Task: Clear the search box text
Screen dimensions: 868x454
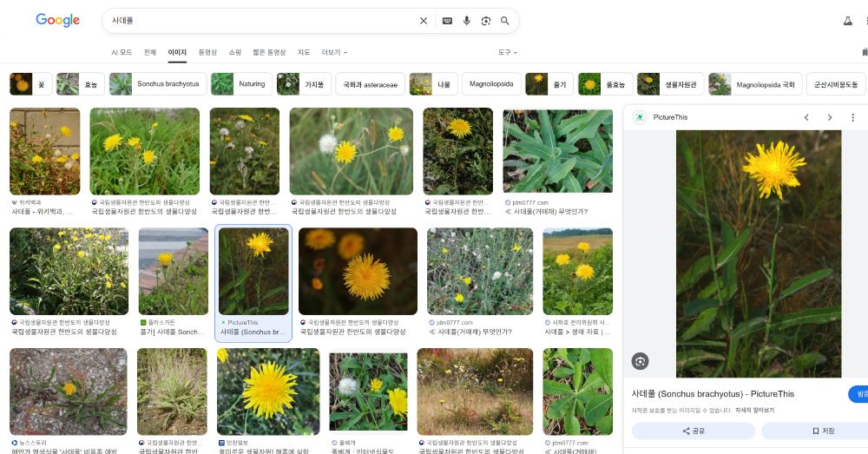Action: pyautogui.click(x=424, y=21)
